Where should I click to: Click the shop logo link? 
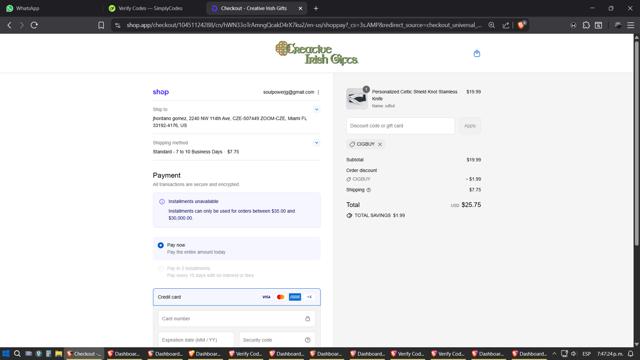pos(161,92)
